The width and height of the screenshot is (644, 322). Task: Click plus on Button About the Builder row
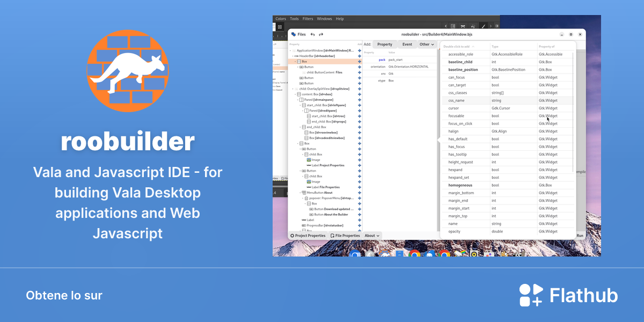(x=360, y=215)
